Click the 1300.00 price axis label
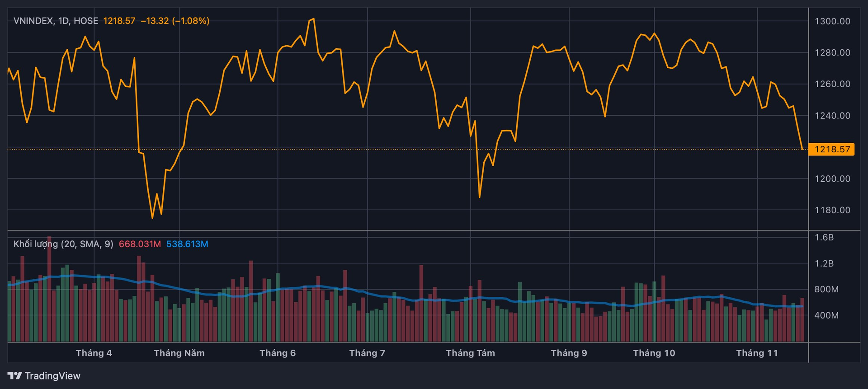Image resolution: width=868 pixels, height=389 pixels. tap(832, 21)
